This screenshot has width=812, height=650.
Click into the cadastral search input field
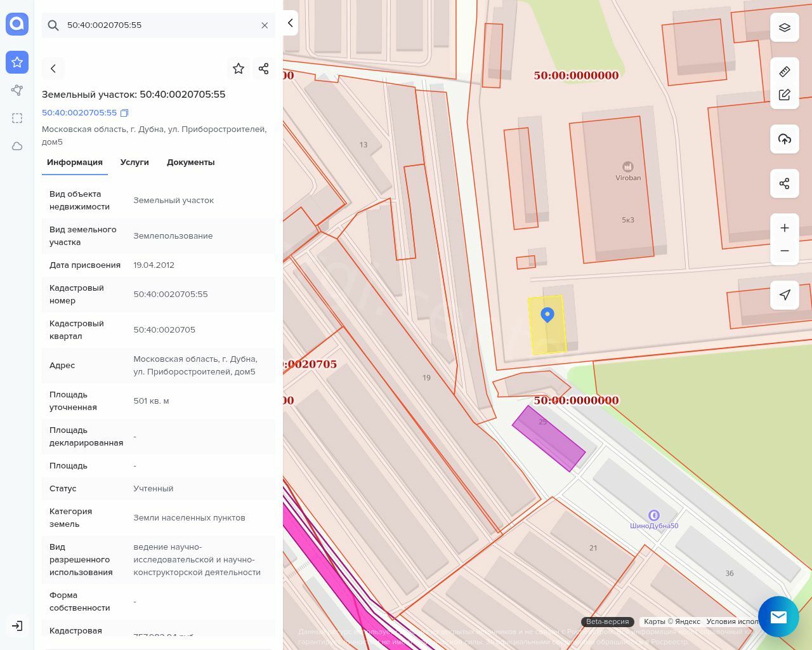point(159,25)
